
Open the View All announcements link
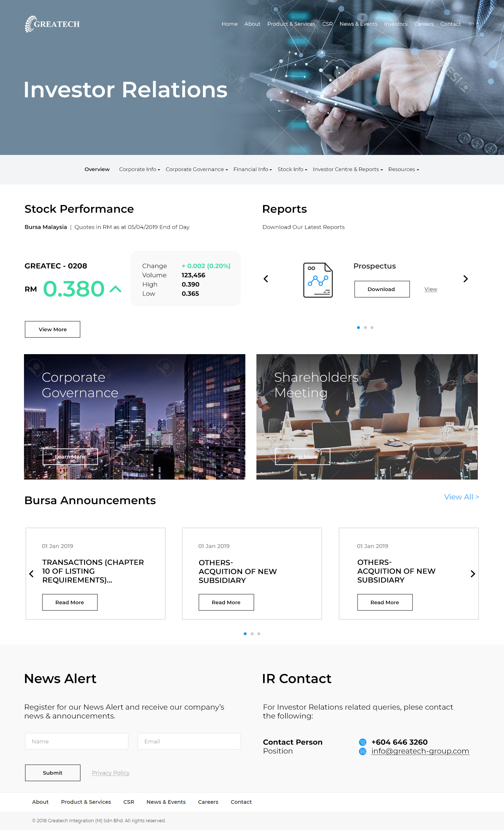461,497
